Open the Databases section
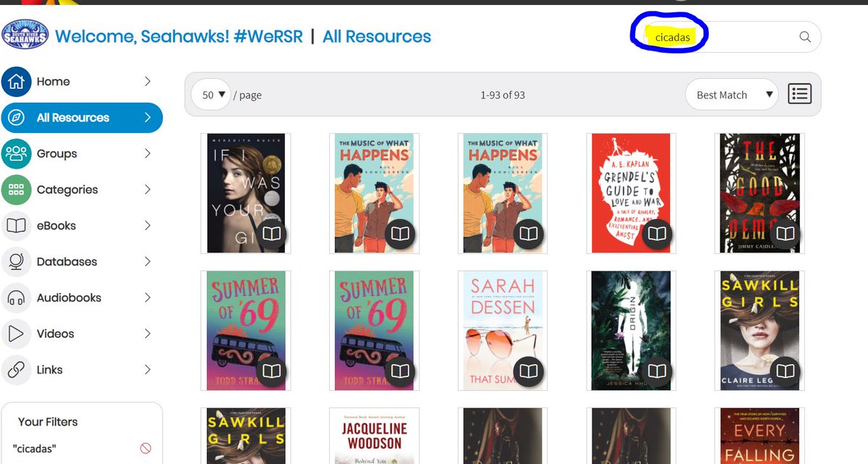The image size is (868, 464). point(82,261)
